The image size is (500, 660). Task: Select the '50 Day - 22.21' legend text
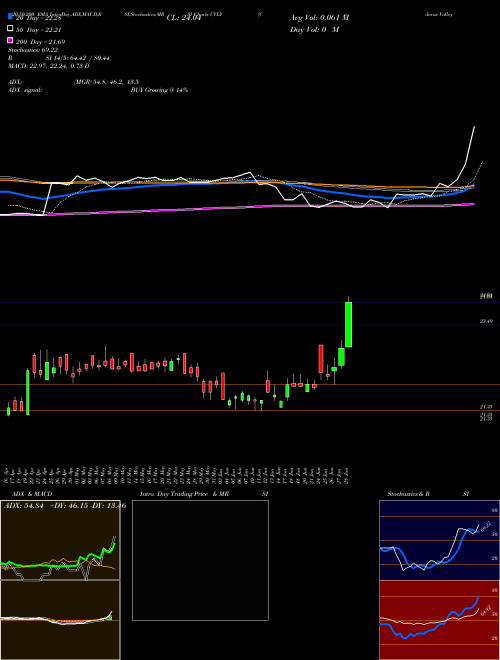click(x=39, y=29)
